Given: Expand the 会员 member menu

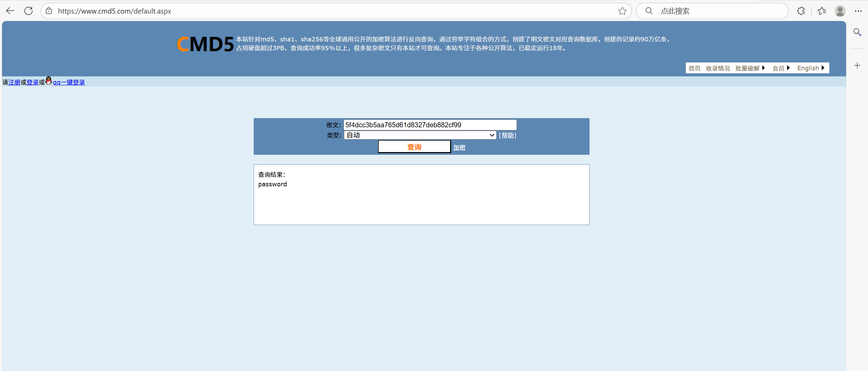Looking at the screenshot, I should 781,68.
